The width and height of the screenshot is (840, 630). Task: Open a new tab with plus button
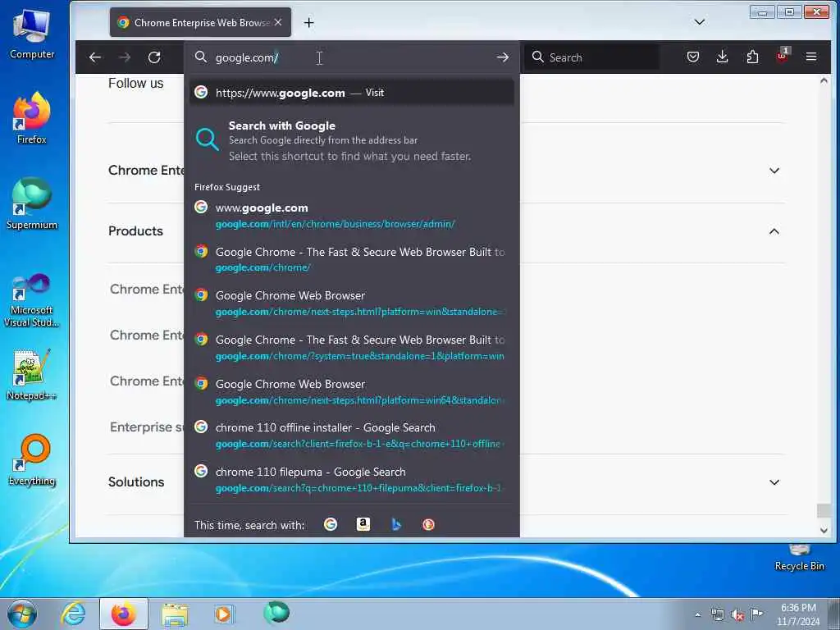[308, 22]
